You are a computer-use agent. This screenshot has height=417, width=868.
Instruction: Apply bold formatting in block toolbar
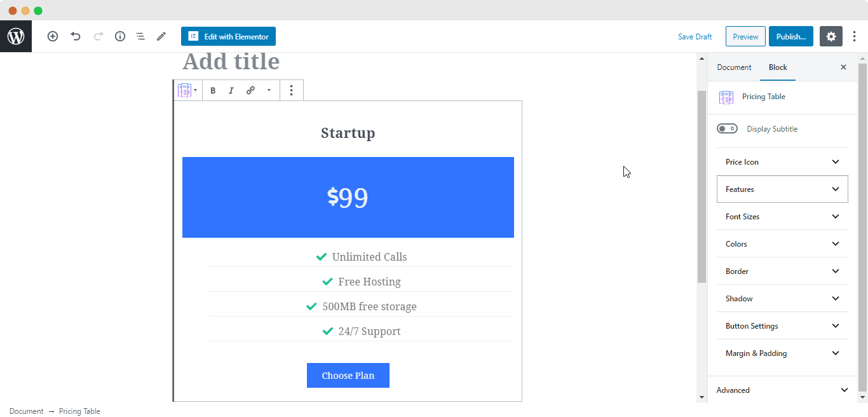pyautogui.click(x=213, y=90)
